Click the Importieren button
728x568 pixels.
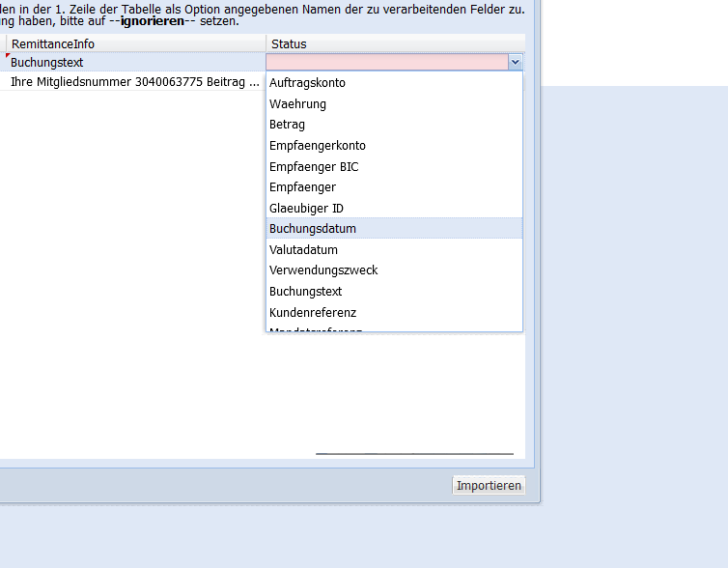[489, 486]
